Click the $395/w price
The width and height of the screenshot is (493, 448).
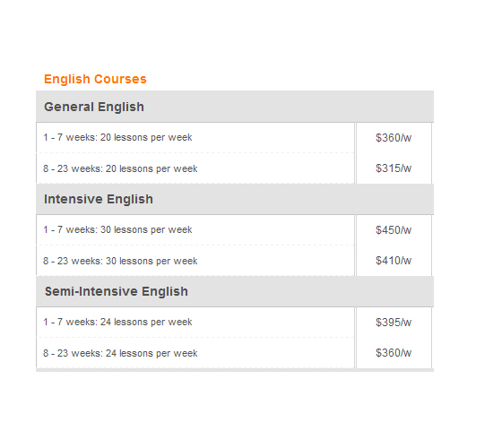click(394, 323)
